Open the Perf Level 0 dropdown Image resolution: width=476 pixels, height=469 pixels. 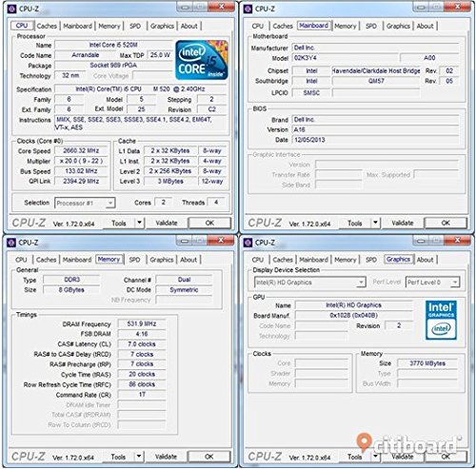(432, 283)
